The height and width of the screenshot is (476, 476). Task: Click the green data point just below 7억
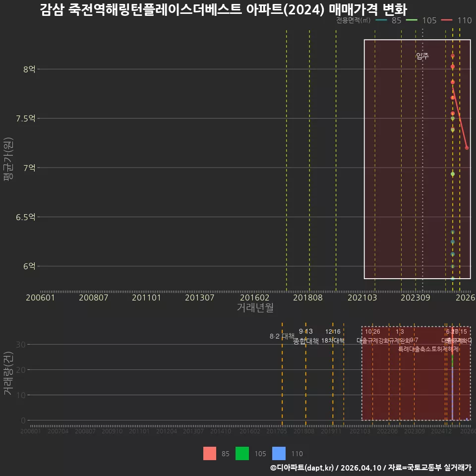(453, 174)
